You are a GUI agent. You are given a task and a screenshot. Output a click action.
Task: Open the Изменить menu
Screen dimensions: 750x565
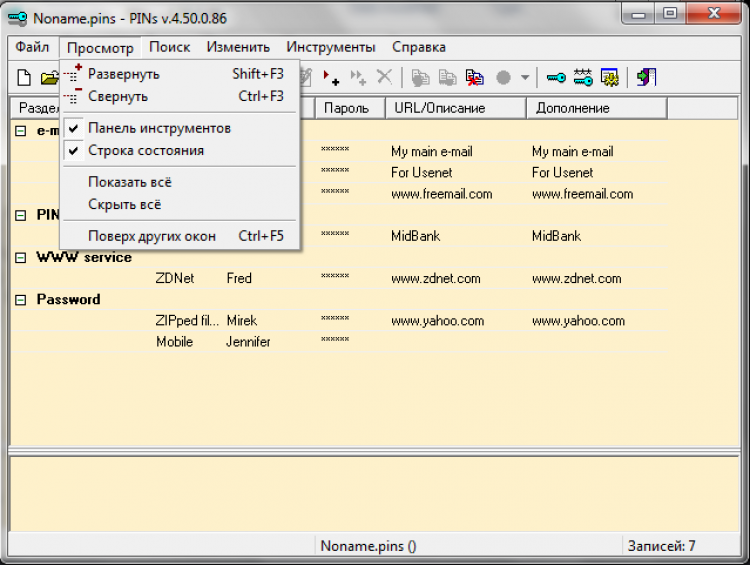click(238, 47)
